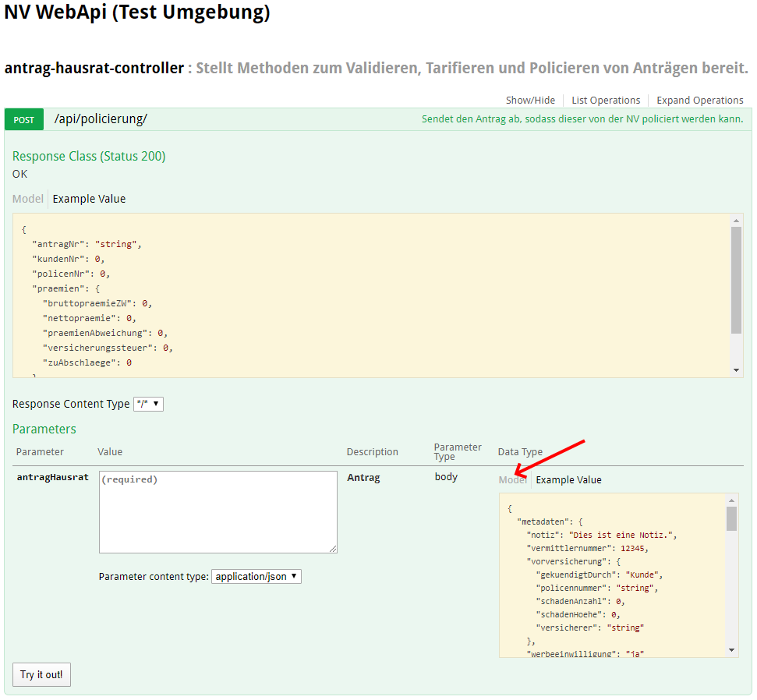Click the /api/policierung/ endpoint path
The height and width of the screenshot is (700, 757).
pos(101,119)
